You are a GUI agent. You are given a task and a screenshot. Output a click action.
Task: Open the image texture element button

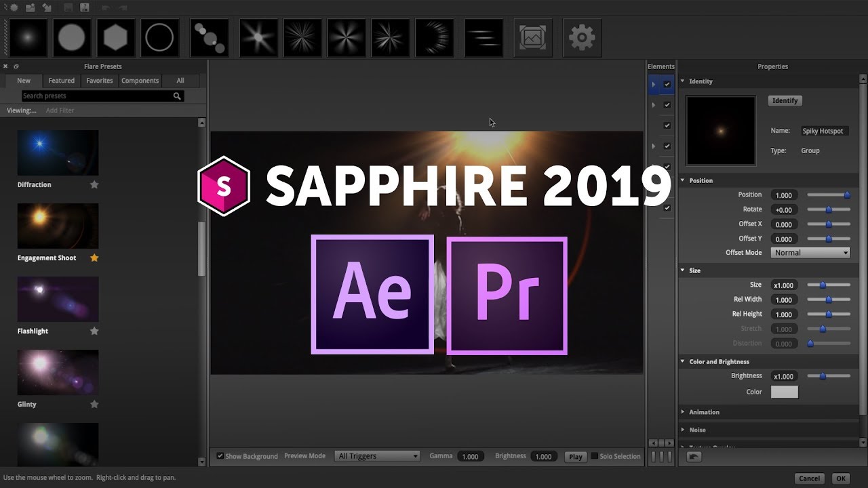(533, 37)
